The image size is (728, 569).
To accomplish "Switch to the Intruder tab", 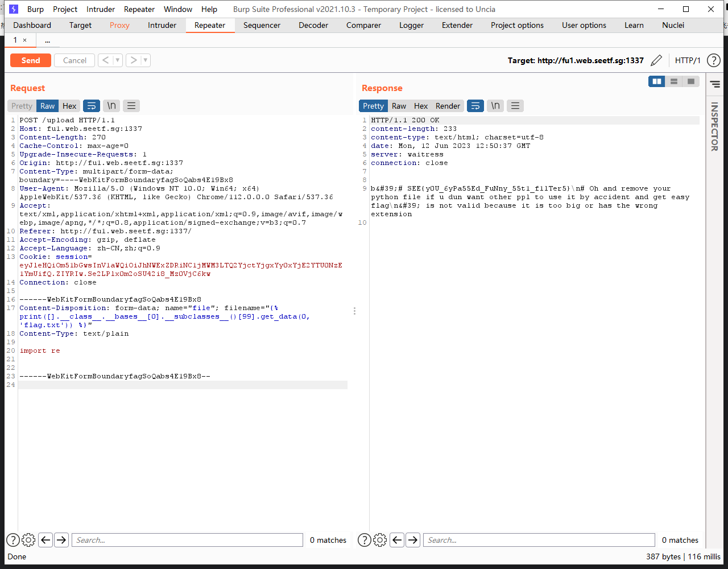I will tap(162, 25).
